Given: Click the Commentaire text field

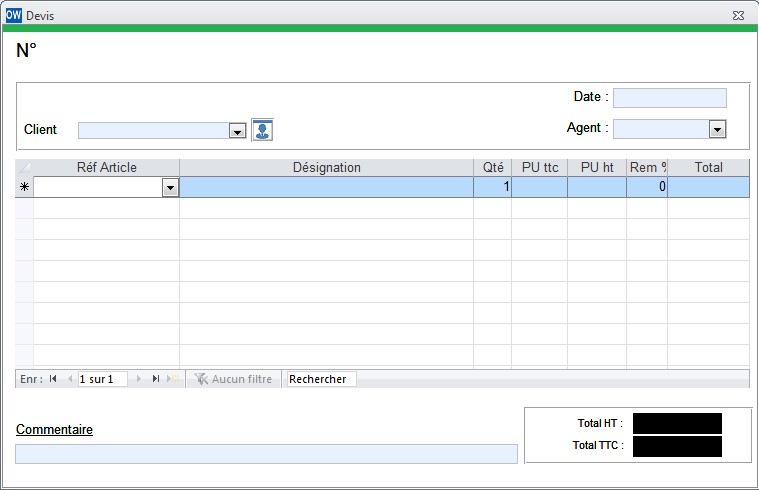Looking at the screenshot, I should pyautogui.click(x=266, y=454).
